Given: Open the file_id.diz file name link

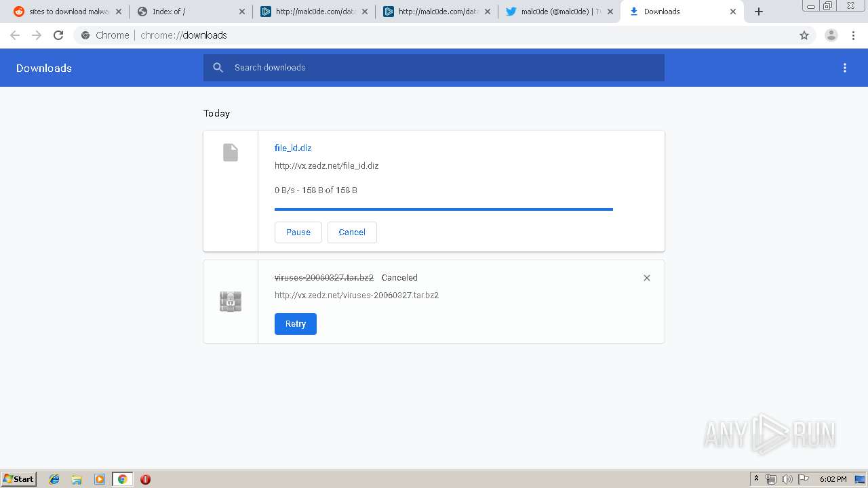Looking at the screenshot, I should click(x=293, y=148).
